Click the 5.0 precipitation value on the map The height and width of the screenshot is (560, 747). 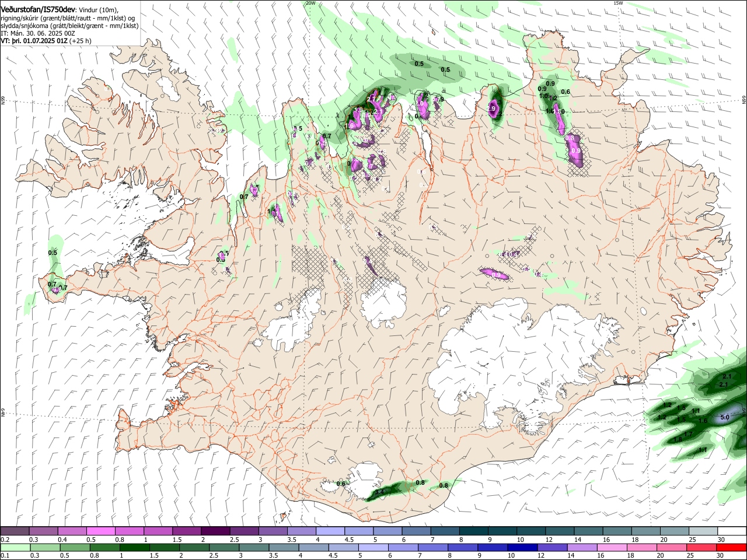pyautogui.click(x=725, y=418)
